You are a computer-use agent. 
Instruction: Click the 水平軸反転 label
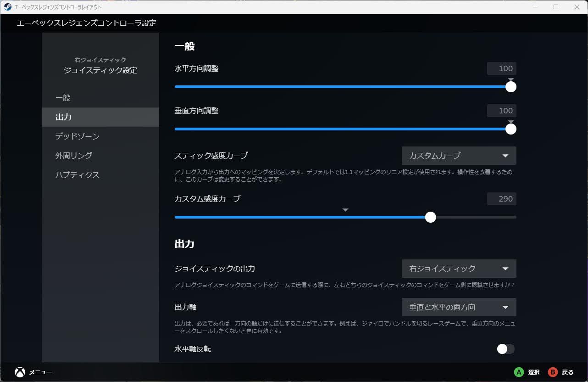(193, 349)
